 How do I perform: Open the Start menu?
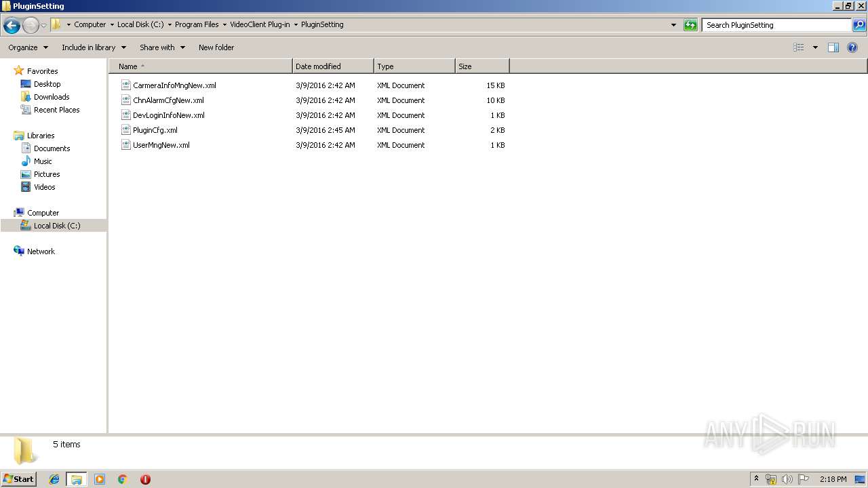click(18, 479)
